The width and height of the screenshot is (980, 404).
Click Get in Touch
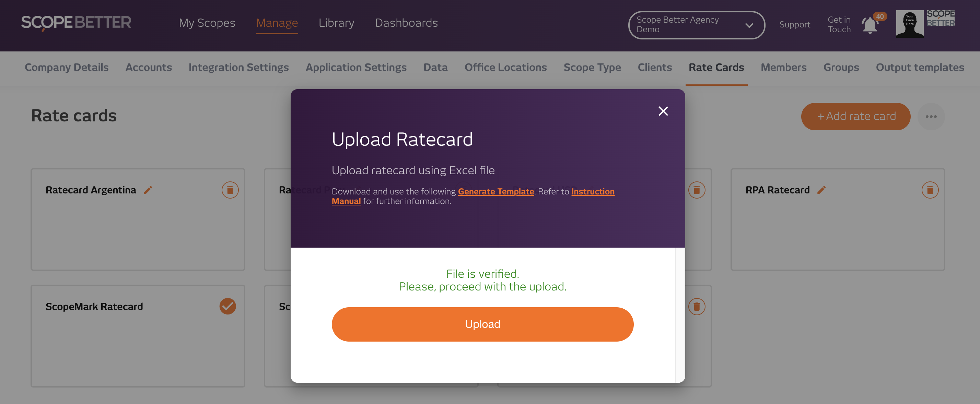click(839, 24)
